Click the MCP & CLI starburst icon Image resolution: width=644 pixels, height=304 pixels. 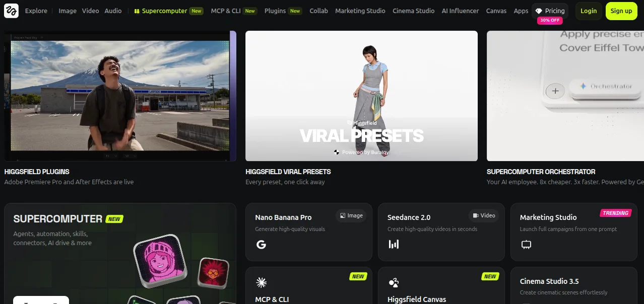coord(261,282)
